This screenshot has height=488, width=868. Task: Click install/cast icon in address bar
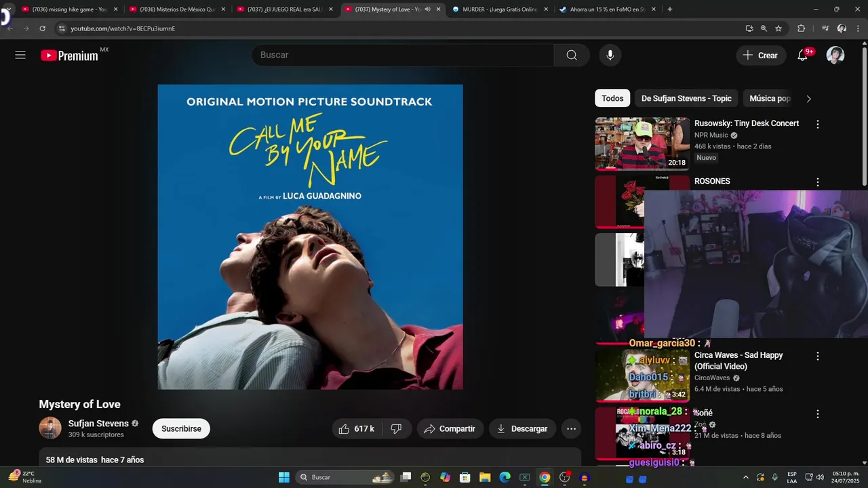click(x=749, y=28)
